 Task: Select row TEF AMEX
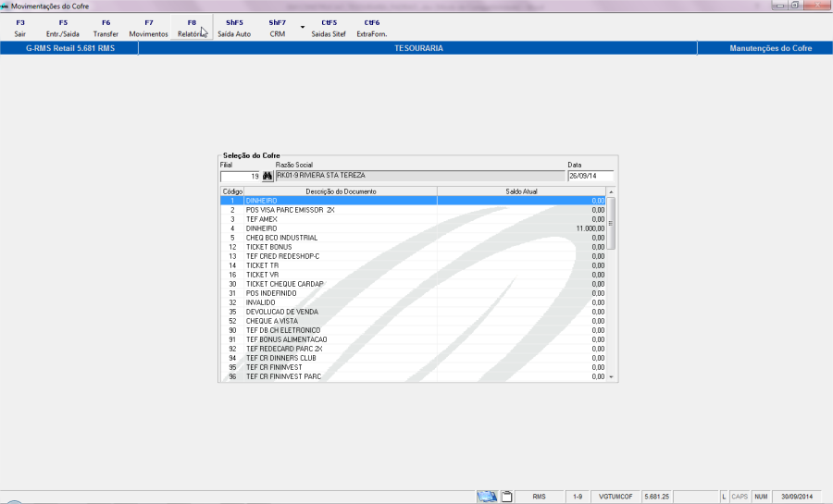tap(413, 219)
